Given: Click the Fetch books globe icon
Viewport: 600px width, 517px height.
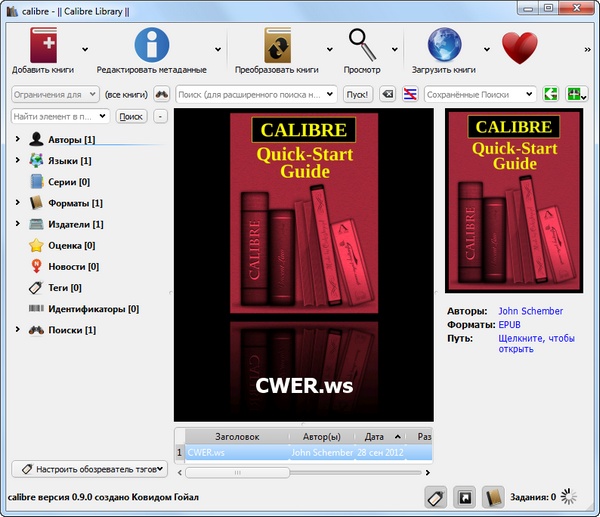Looking at the screenshot, I should coord(443,46).
